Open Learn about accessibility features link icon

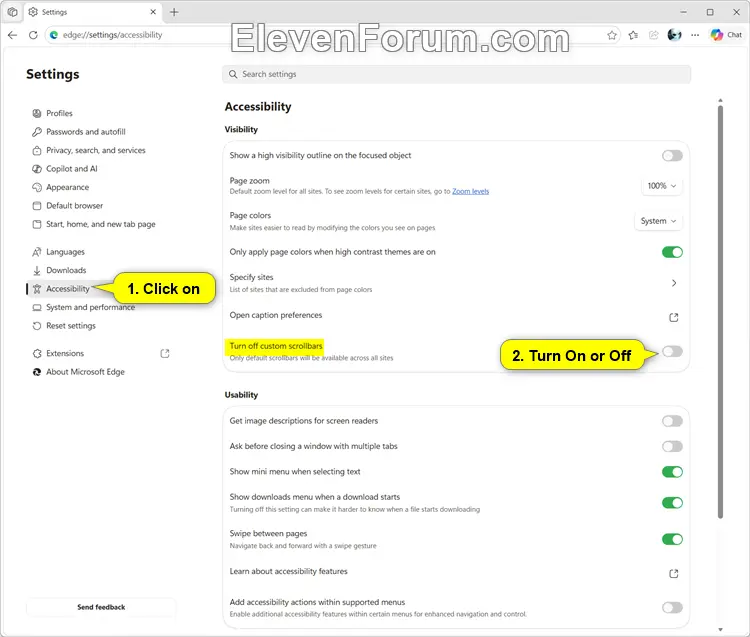click(x=673, y=573)
